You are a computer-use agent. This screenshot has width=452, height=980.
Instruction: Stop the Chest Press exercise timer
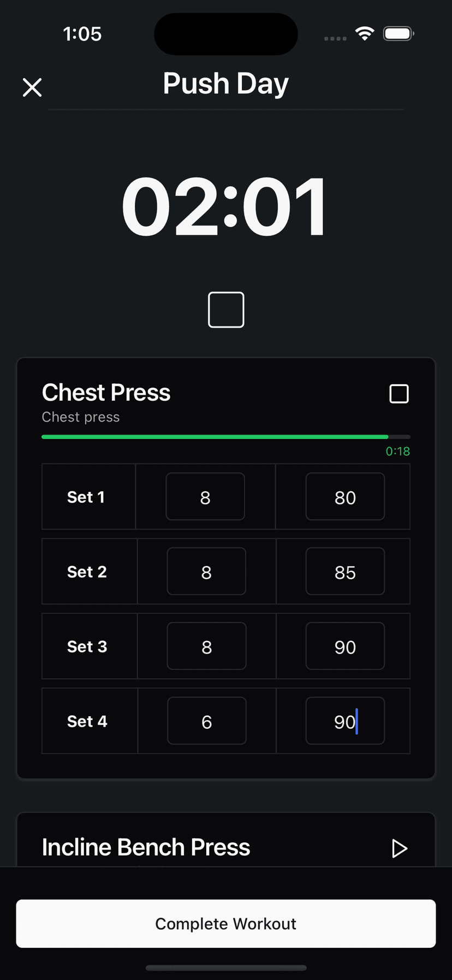(399, 394)
